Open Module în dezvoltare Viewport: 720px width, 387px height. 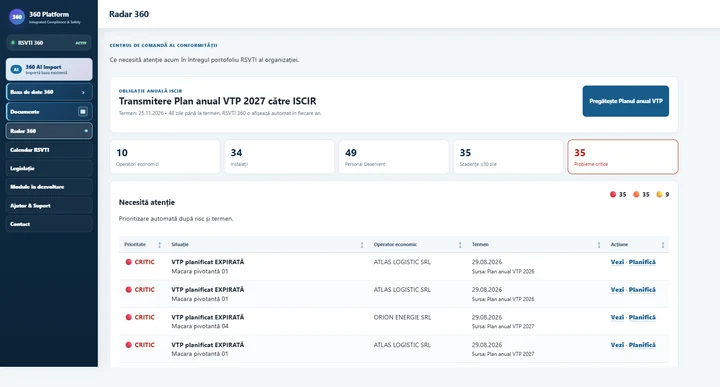point(49,187)
